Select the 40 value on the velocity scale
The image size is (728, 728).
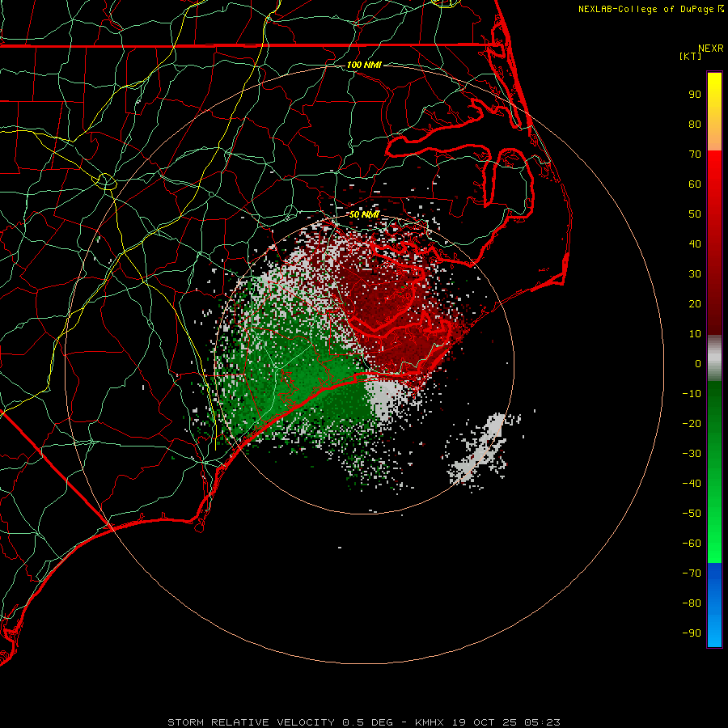(x=695, y=243)
